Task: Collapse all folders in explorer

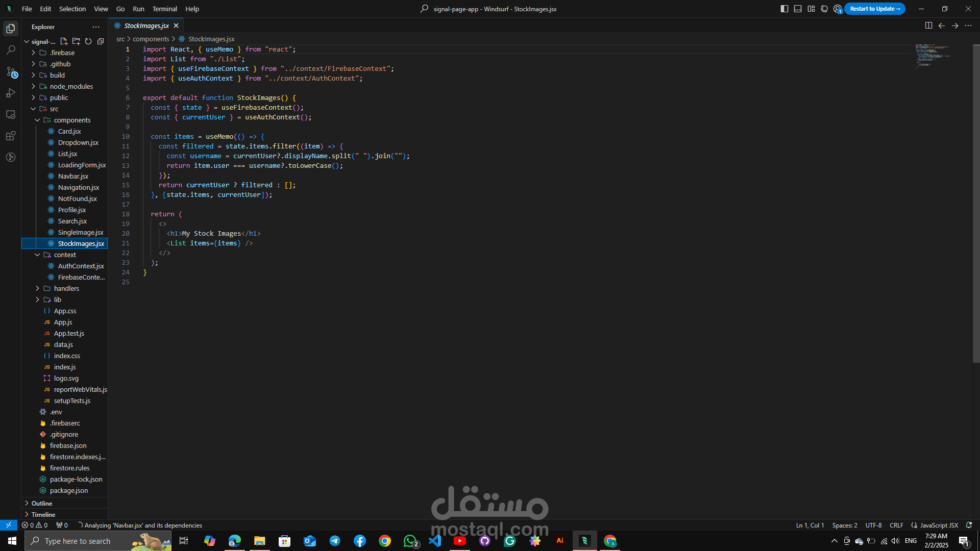Action: point(101,41)
